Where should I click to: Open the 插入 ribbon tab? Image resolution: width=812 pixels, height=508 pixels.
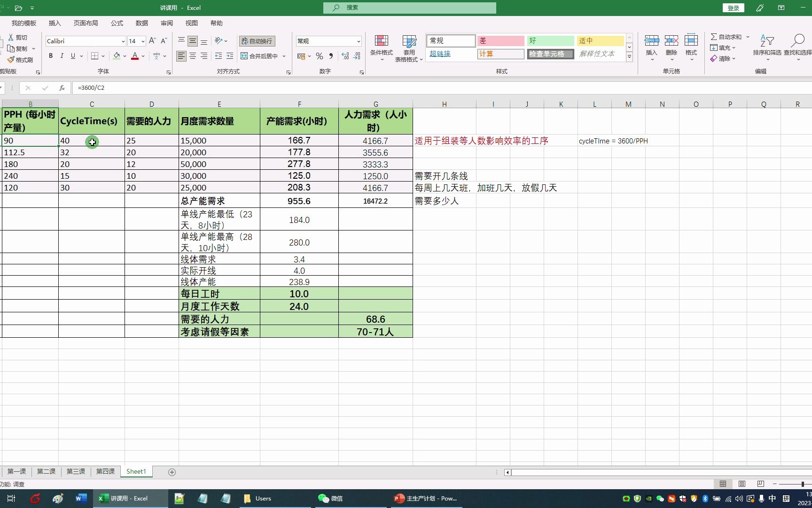coord(55,23)
